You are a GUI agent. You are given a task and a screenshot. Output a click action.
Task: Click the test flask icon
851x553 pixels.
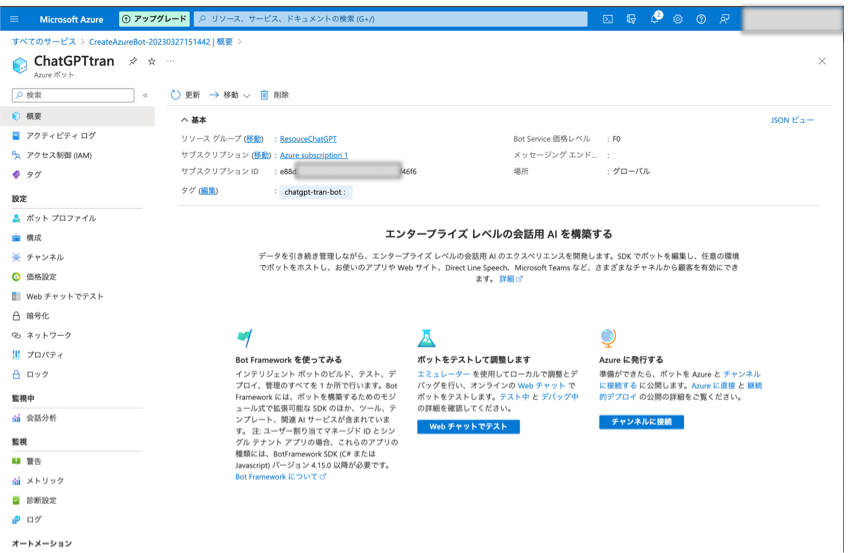pyautogui.click(x=427, y=338)
